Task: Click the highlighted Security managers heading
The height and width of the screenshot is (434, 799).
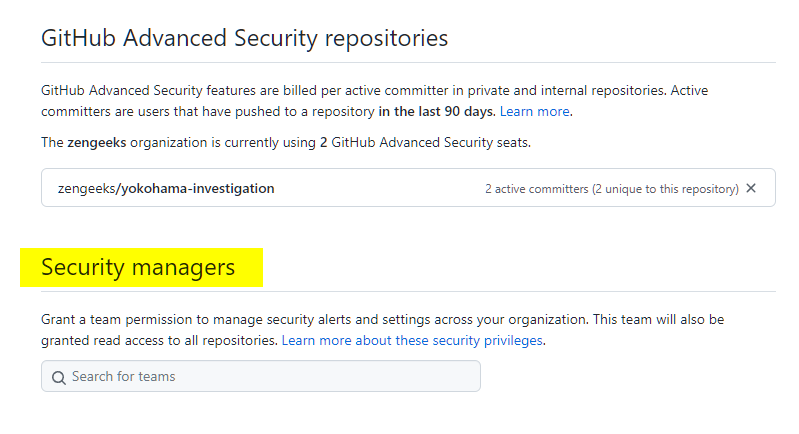Action: point(138,267)
